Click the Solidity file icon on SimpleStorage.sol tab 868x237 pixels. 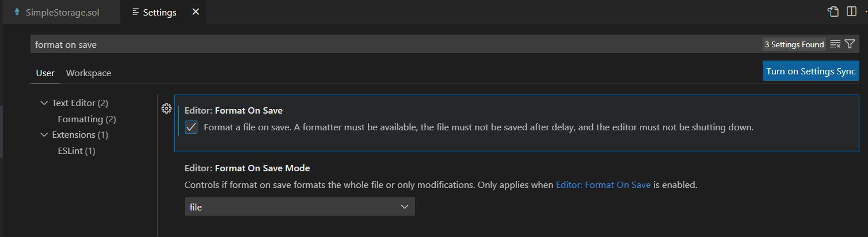coord(17,12)
